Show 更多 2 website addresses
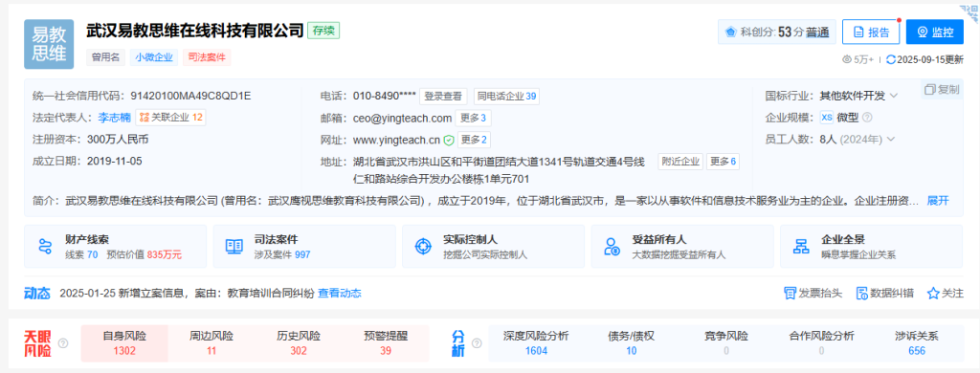This screenshot has height=373, width=980. pyautogui.click(x=475, y=140)
